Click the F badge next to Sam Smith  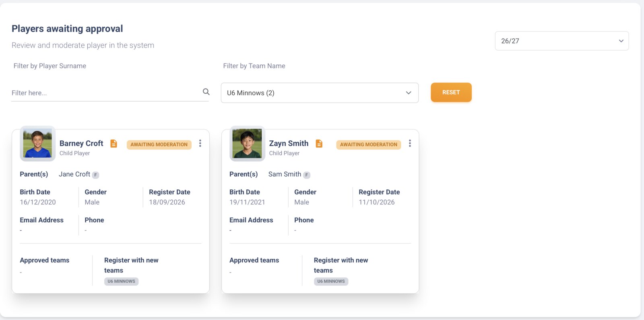[307, 175]
